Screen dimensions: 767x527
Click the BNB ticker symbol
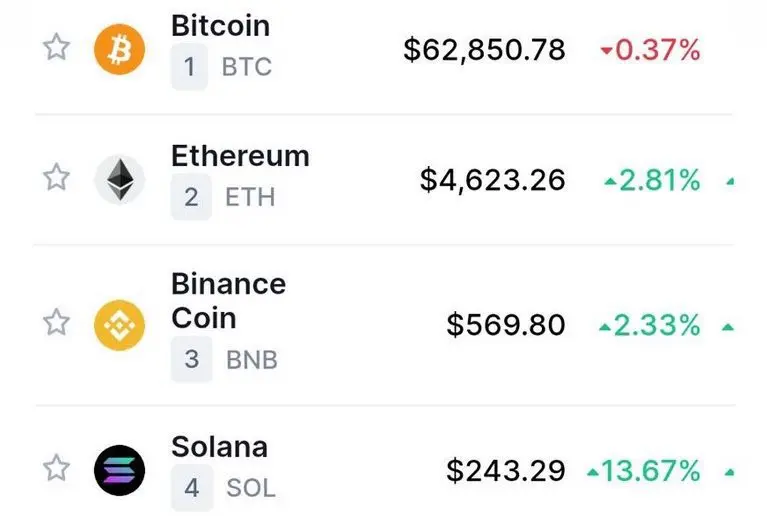[252, 360]
